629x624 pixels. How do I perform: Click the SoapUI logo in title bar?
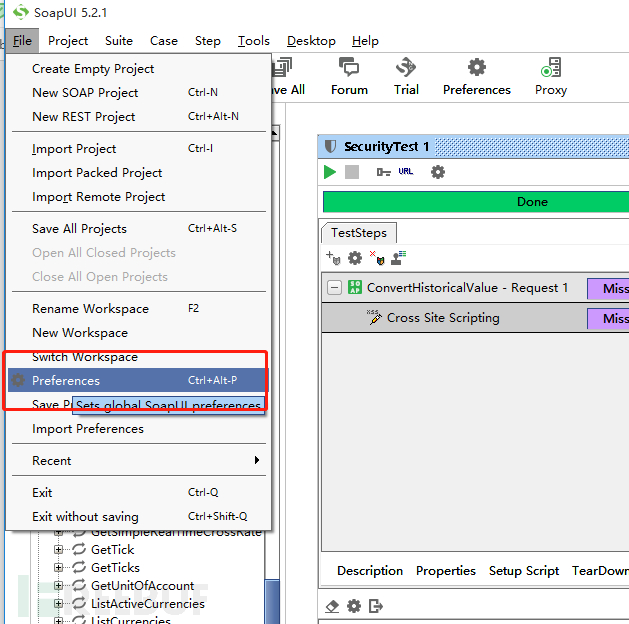20,12
